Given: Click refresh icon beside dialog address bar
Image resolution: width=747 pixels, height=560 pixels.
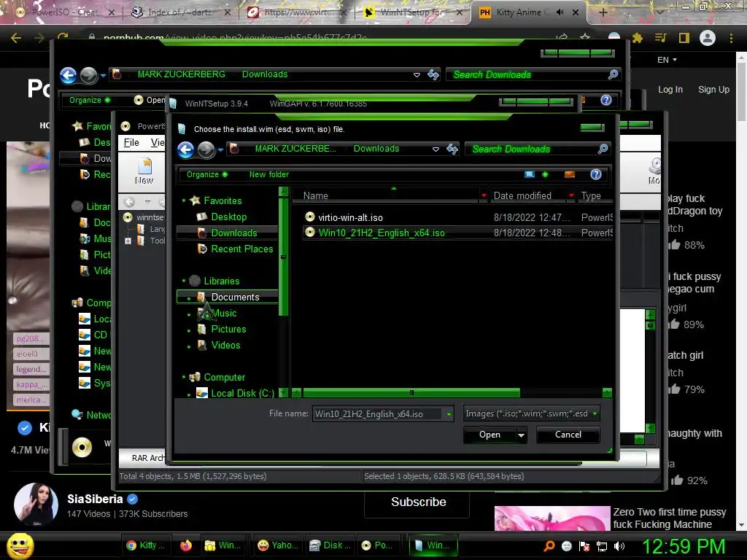Looking at the screenshot, I should coord(452,149).
